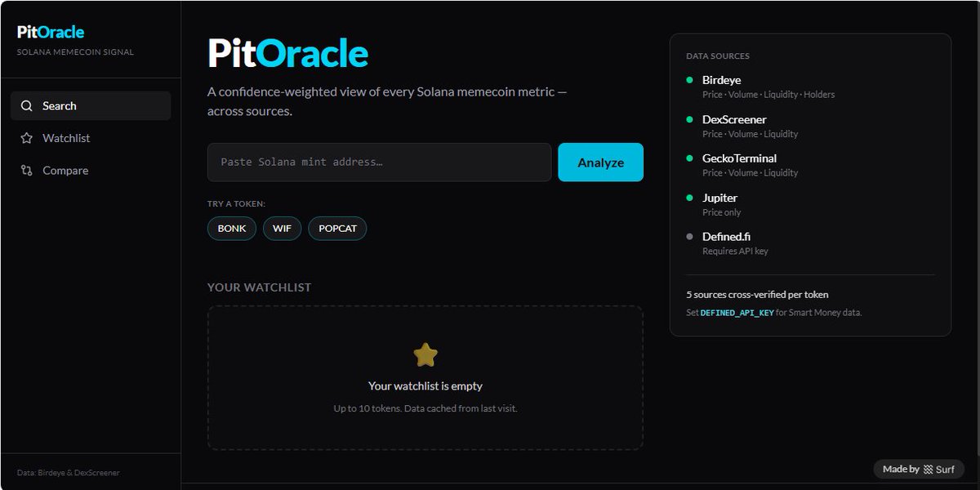Click the green status dot beside GeckoTerminal
Image resolution: width=980 pixels, height=490 pixels.
690,158
